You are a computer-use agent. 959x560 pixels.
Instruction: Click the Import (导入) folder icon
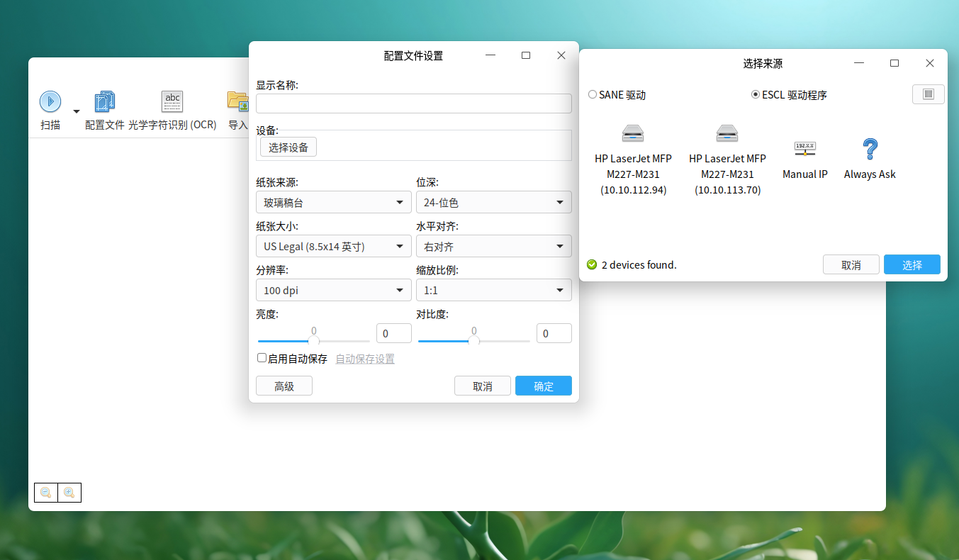[237, 101]
